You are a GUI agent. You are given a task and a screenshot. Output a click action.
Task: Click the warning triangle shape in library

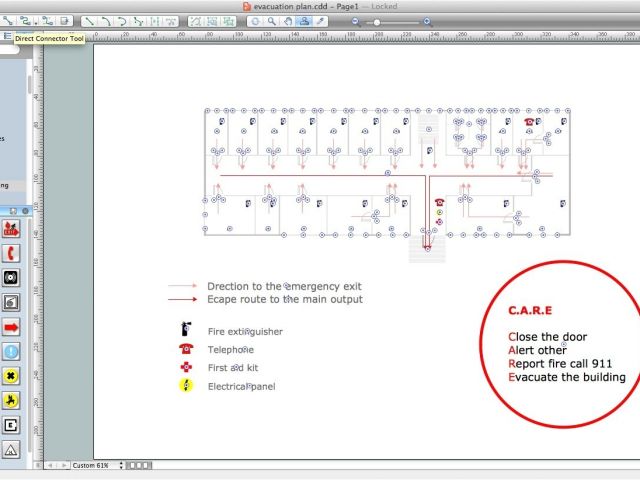point(11,449)
